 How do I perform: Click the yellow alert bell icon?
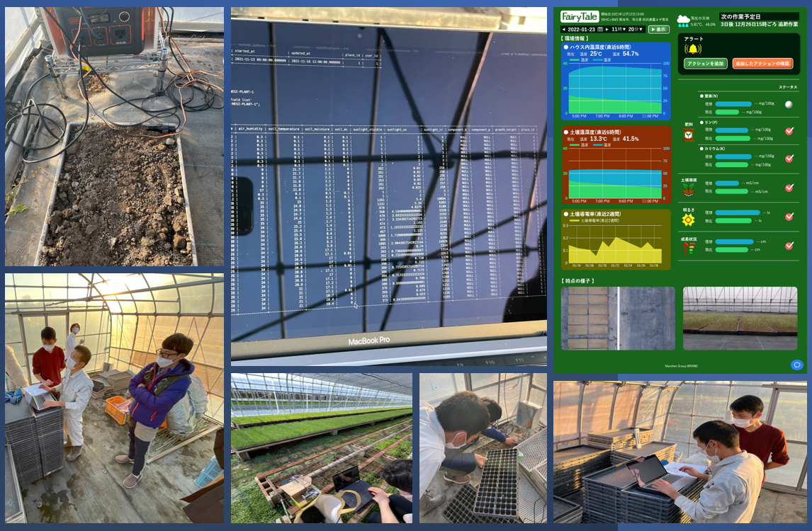[693, 49]
